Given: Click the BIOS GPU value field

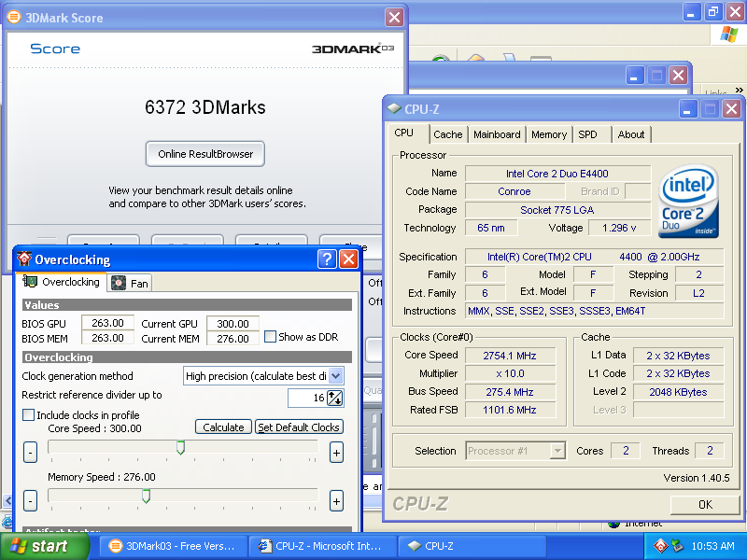Looking at the screenshot, I should click(107, 323).
